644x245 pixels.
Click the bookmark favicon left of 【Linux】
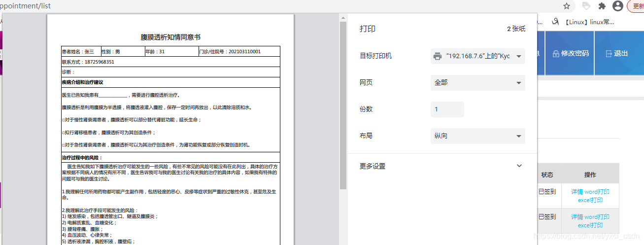click(x=555, y=22)
